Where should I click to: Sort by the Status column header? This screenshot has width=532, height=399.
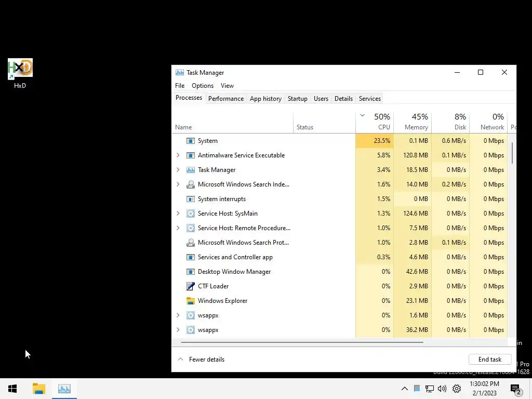click(324, 122)
